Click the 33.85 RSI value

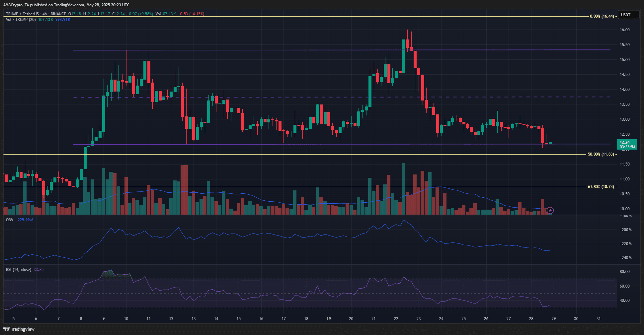[39, 270]
